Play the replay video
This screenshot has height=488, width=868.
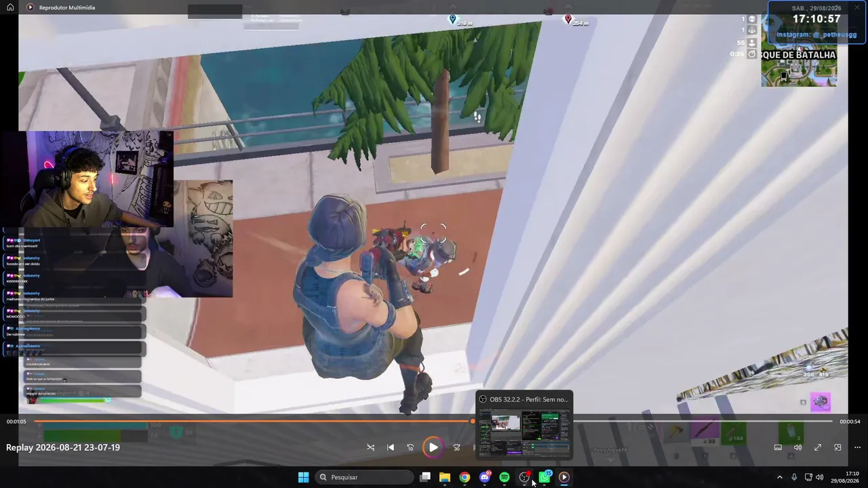click(x=433, y=447)
